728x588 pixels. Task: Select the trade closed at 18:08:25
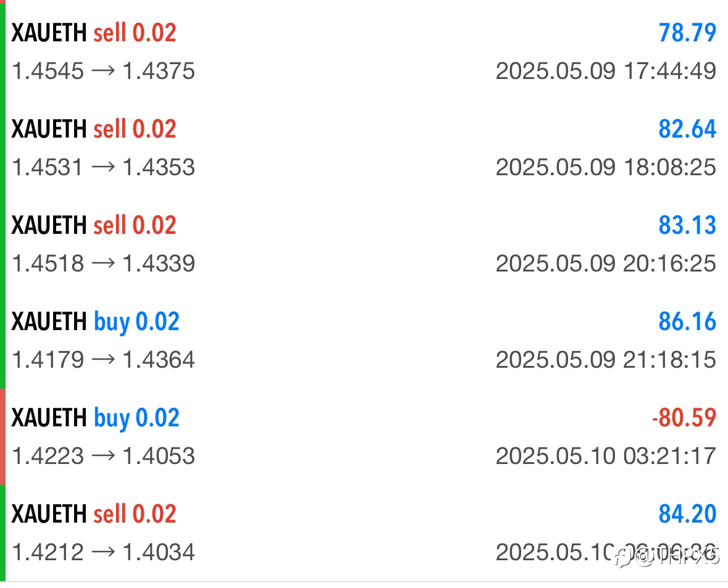tap(364, 147)
